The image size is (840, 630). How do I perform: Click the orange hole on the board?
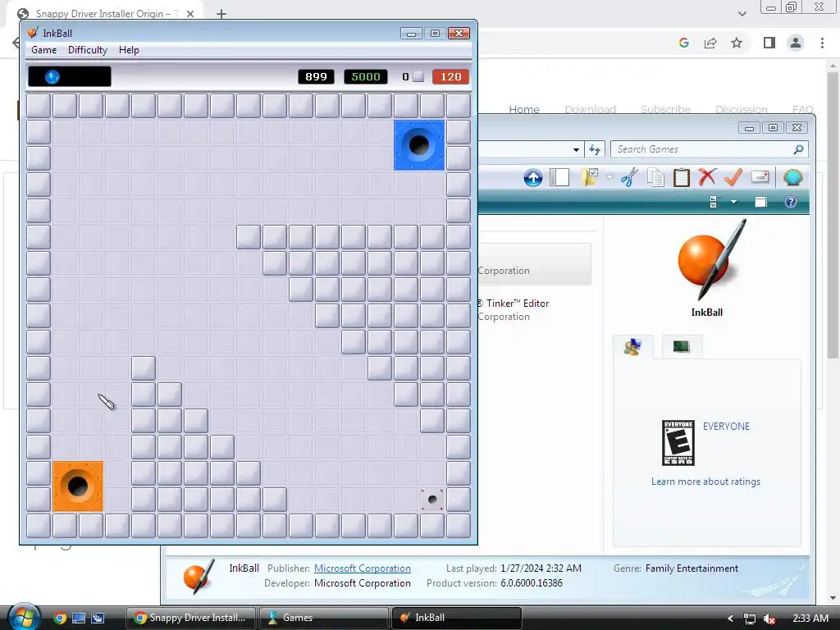tap(78, 486)
